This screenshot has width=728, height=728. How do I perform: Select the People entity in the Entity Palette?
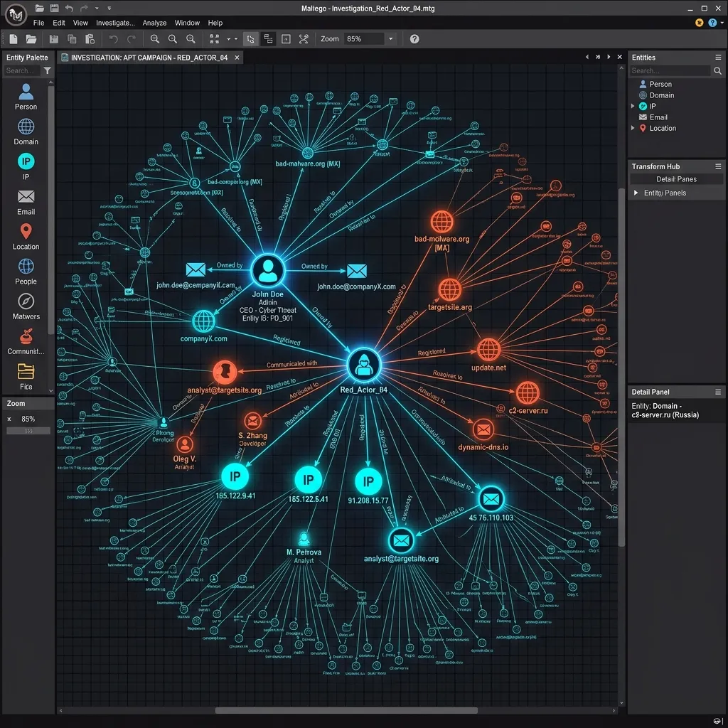point(26,272)
